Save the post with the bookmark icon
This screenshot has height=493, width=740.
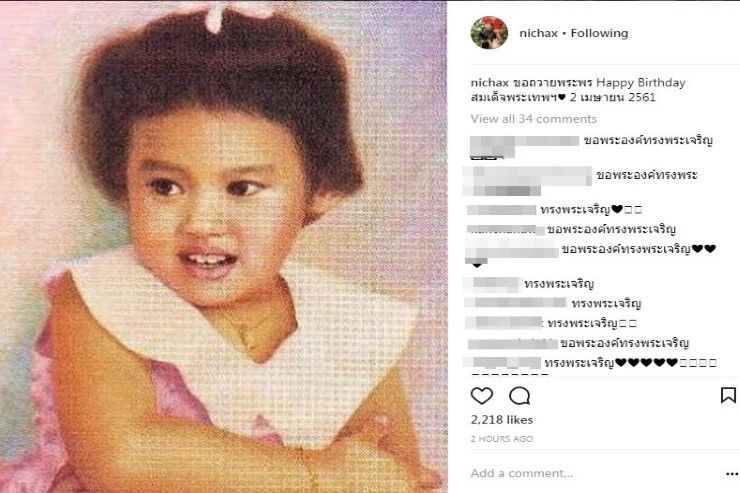728,395
